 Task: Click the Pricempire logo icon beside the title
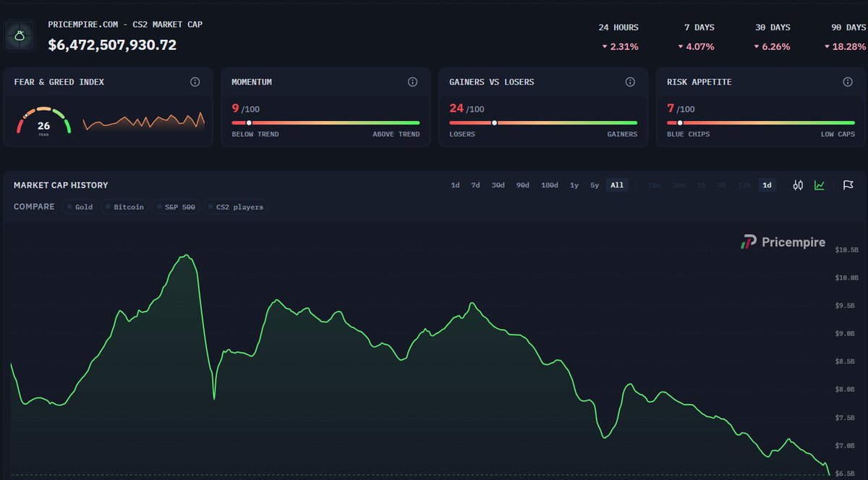point(20,35)
